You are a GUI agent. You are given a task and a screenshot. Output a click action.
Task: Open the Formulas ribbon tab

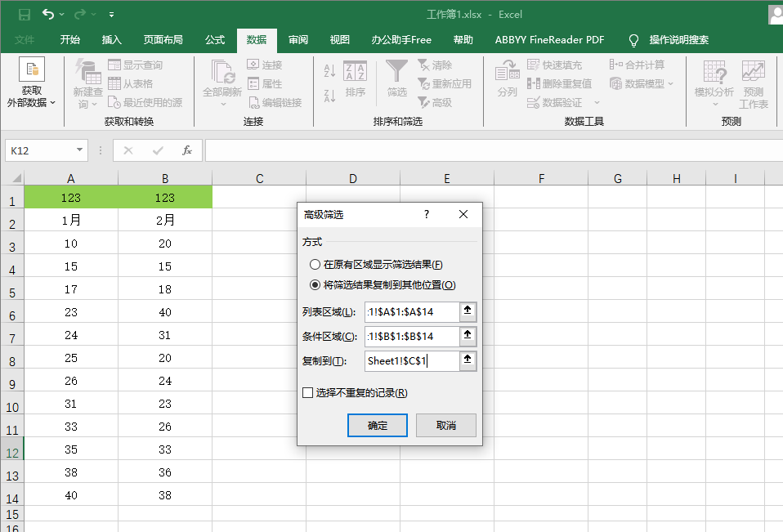tap(215, 40)
